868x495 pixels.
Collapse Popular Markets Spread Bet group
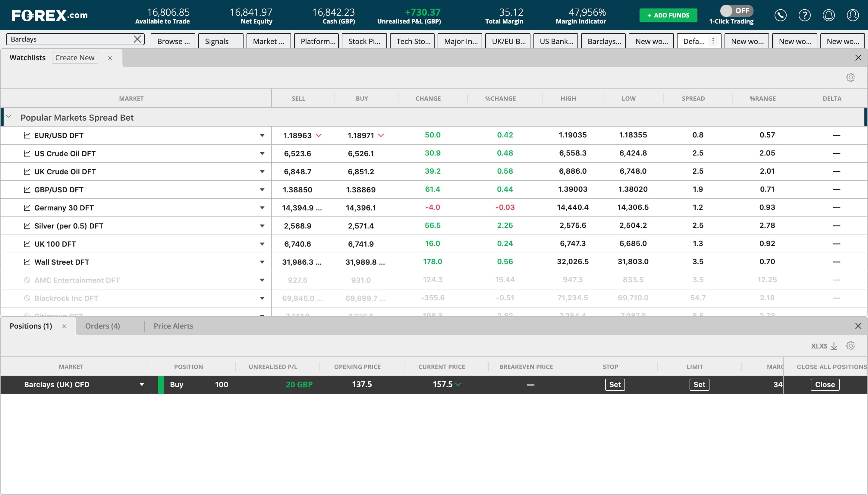tap(8, 117)
